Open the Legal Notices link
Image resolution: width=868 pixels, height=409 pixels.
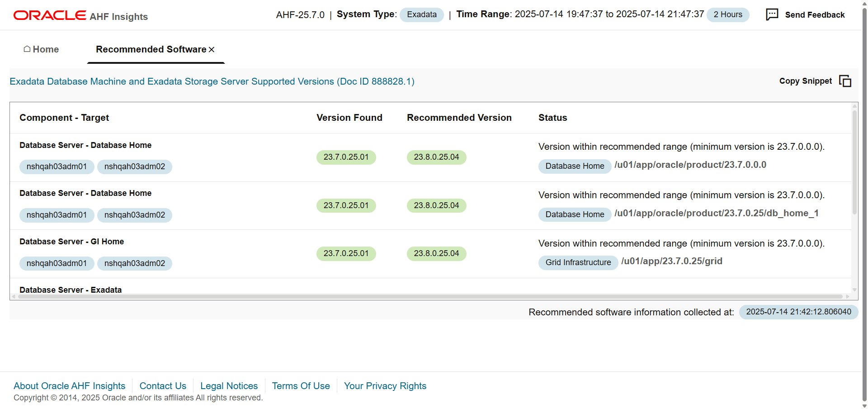tap(229, 386)
